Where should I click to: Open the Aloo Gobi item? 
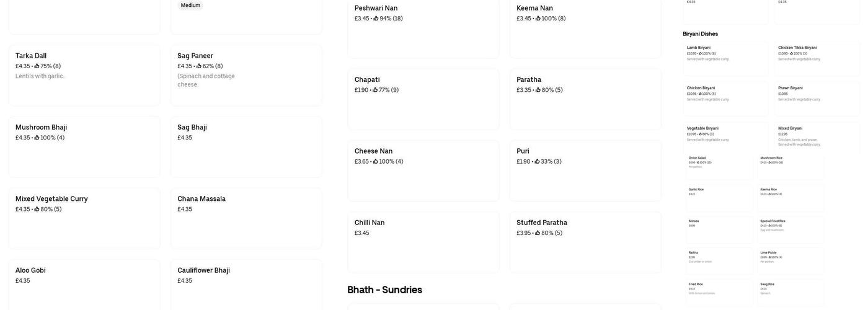[84, 284]
